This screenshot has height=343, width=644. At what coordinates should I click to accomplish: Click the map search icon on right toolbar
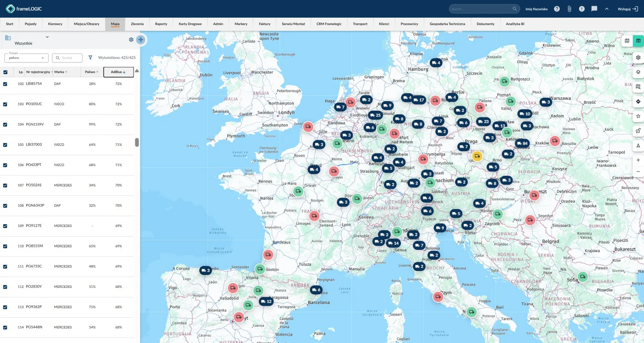point(638,87)
